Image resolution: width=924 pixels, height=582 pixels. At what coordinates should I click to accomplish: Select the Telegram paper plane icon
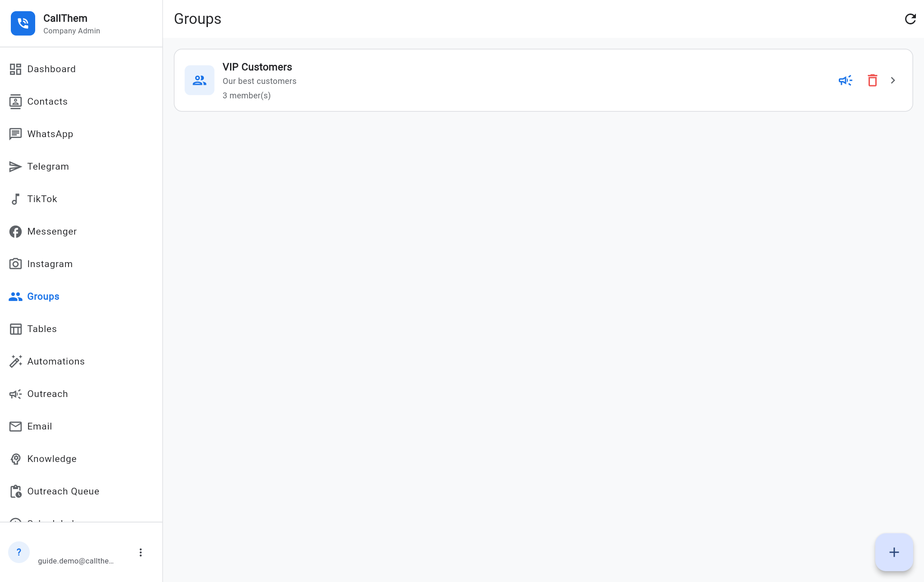[x=15, y=166]
